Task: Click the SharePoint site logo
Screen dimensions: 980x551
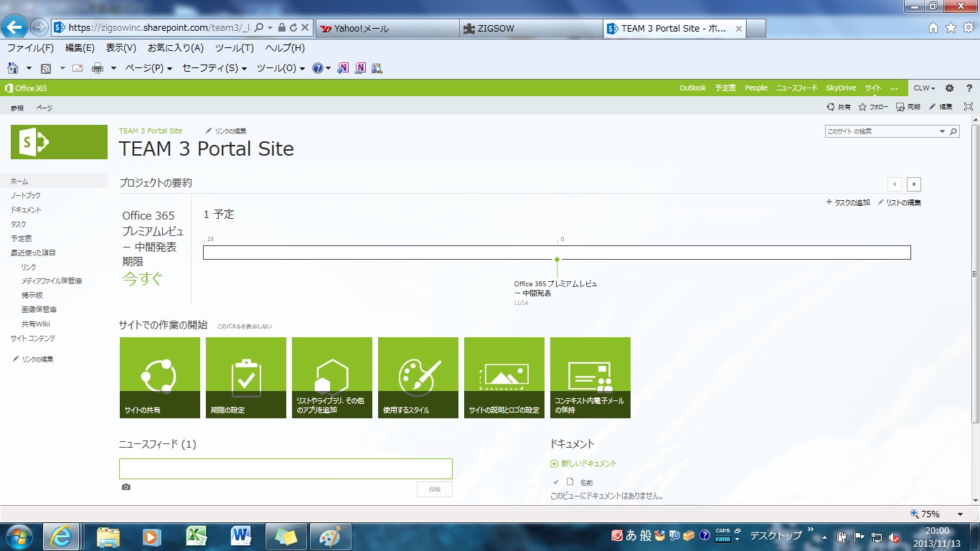Action: (x=59, y=142)
